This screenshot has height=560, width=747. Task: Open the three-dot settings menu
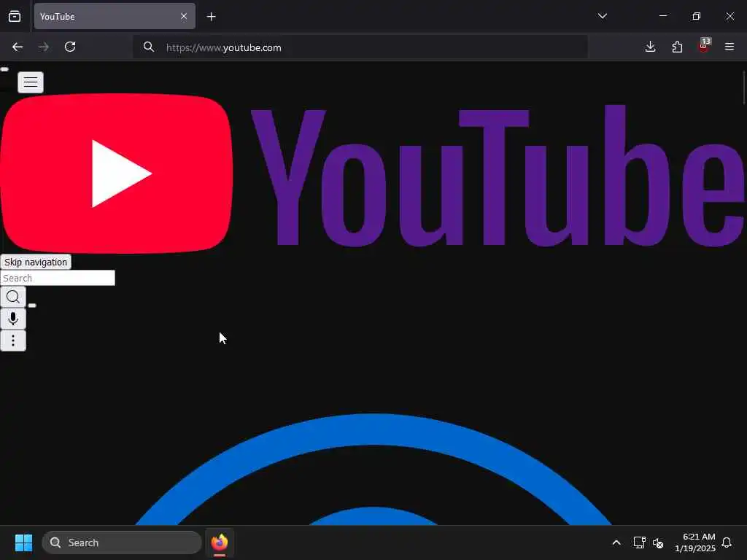coord(13,341)
